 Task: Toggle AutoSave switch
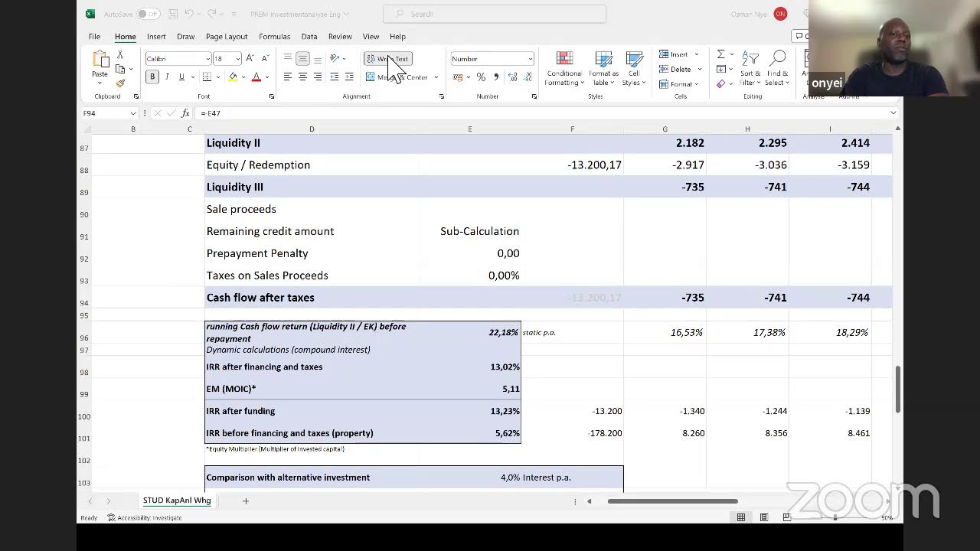[148, 14]
